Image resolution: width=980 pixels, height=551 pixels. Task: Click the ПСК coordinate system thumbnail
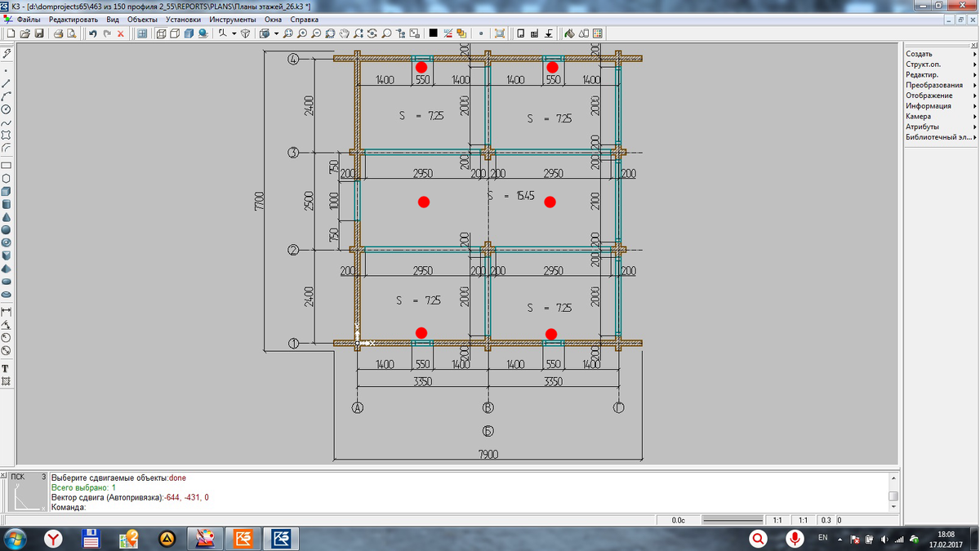click(26, 493)
